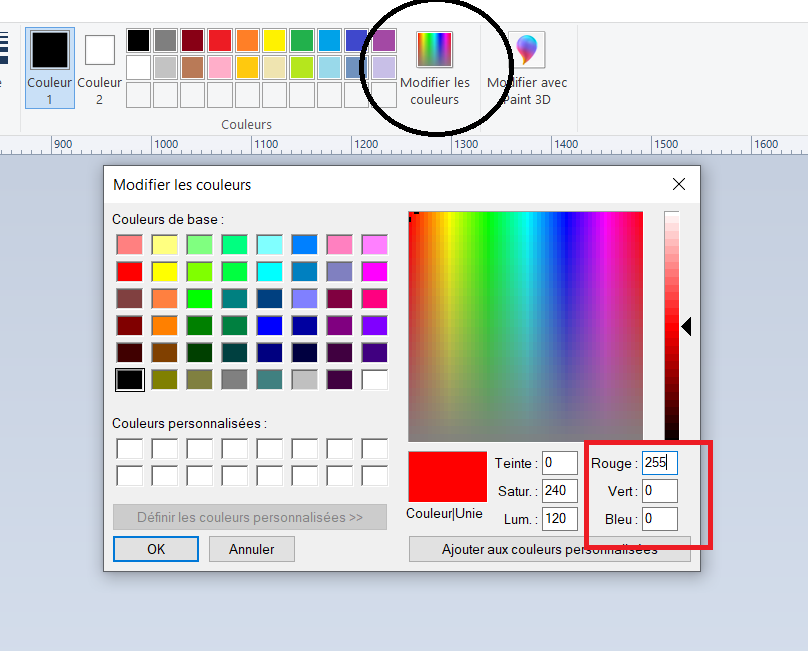Close the Modifier les couleurs dialog
The image size is (808, 651).
(x=679, y=184)
